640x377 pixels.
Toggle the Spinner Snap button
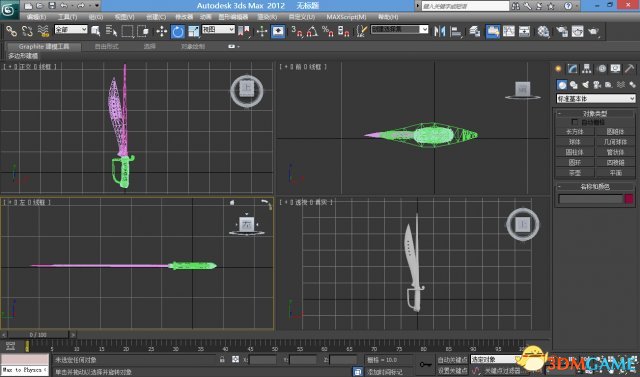click(343, 31)
